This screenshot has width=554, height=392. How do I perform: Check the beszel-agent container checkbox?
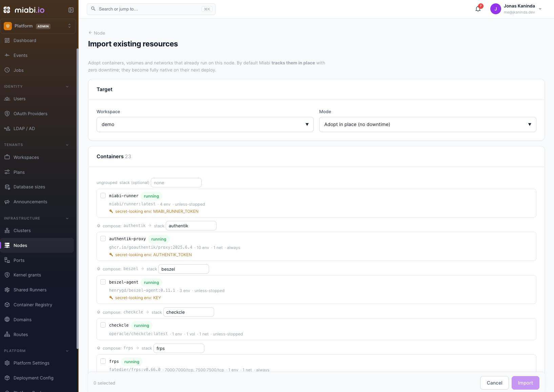(103, 282)
